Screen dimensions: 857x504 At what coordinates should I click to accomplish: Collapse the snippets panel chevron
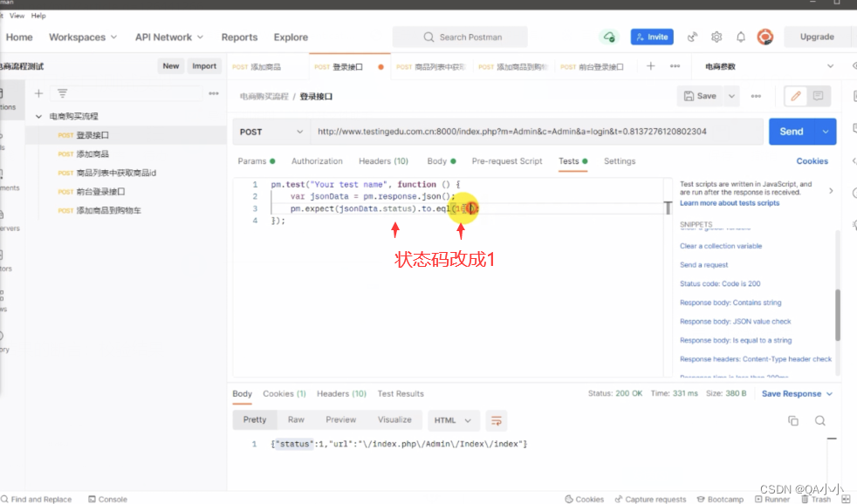click(x=831, y=191)
